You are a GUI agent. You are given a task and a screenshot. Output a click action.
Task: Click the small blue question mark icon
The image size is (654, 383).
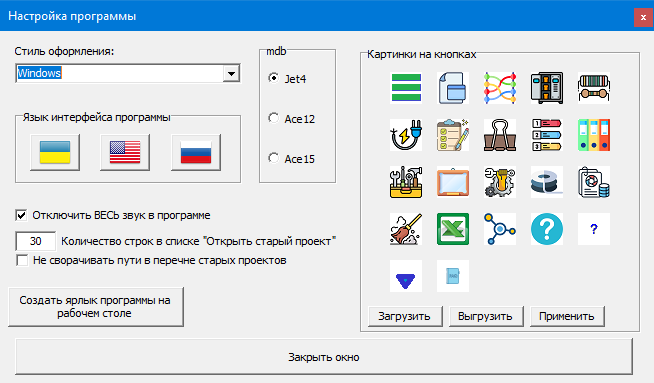(594, 229)
